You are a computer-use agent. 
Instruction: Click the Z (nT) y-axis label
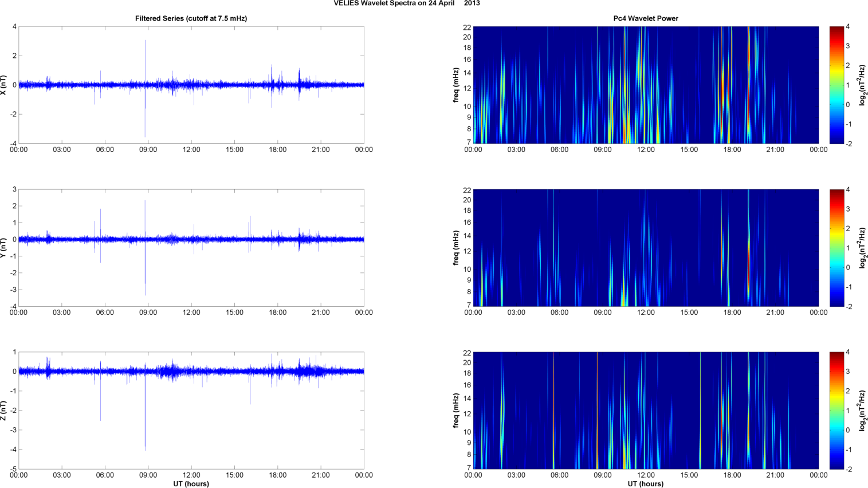coord(5,411)
